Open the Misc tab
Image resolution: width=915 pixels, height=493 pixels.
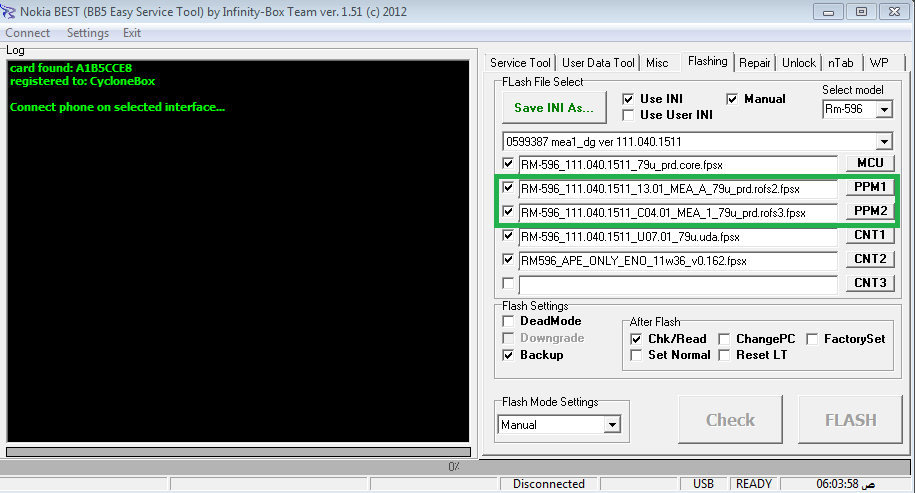(x=657, y=62)
